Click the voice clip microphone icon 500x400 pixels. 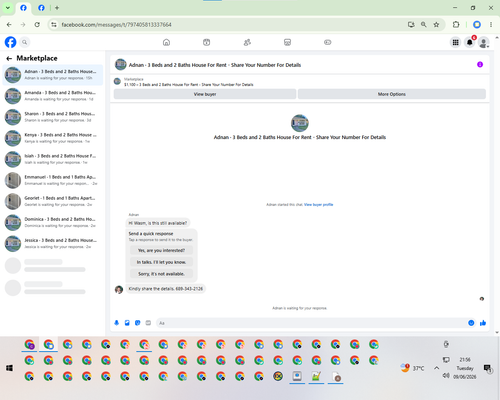coord(117,323)
